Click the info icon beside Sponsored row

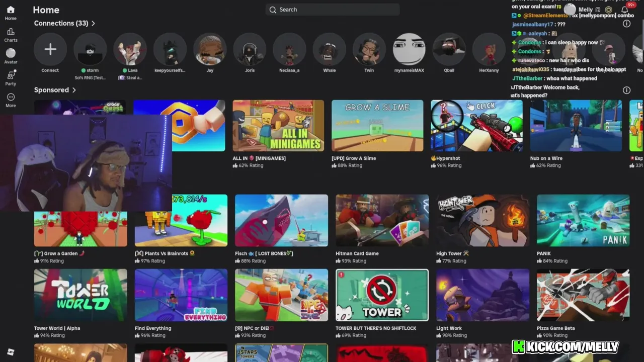click(626, 90)
